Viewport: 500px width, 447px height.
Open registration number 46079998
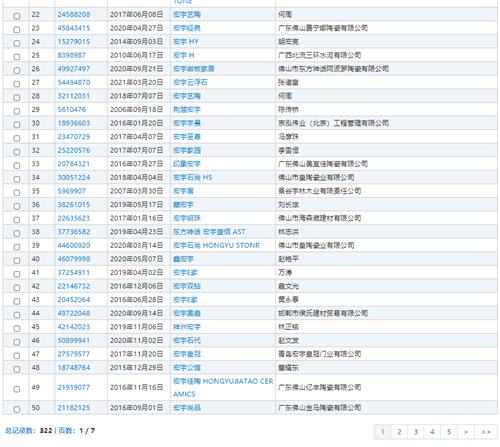point(74,259)
